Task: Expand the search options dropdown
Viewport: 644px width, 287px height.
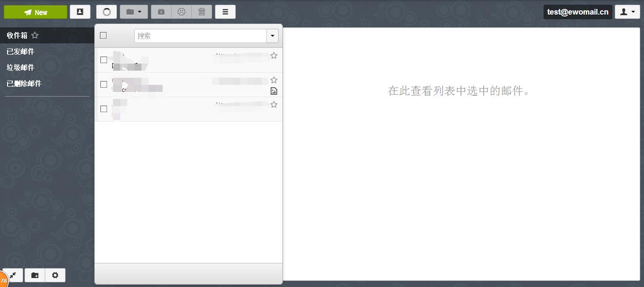Action: [272, 35]
